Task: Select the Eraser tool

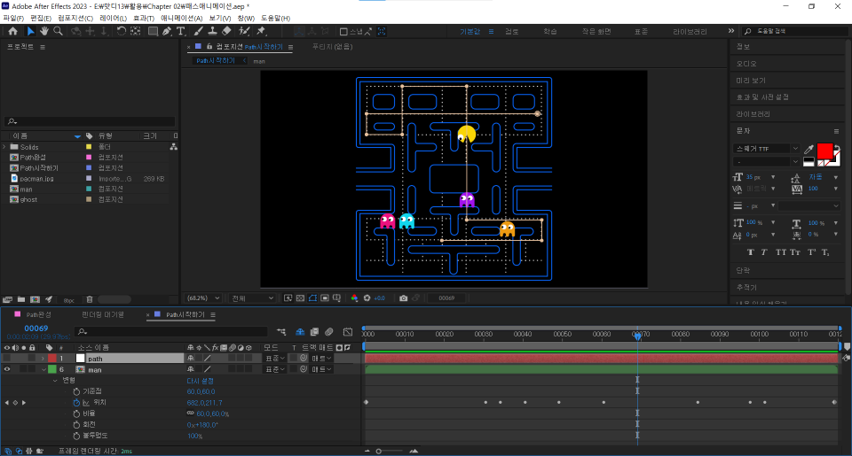Action: click(227, 32)
